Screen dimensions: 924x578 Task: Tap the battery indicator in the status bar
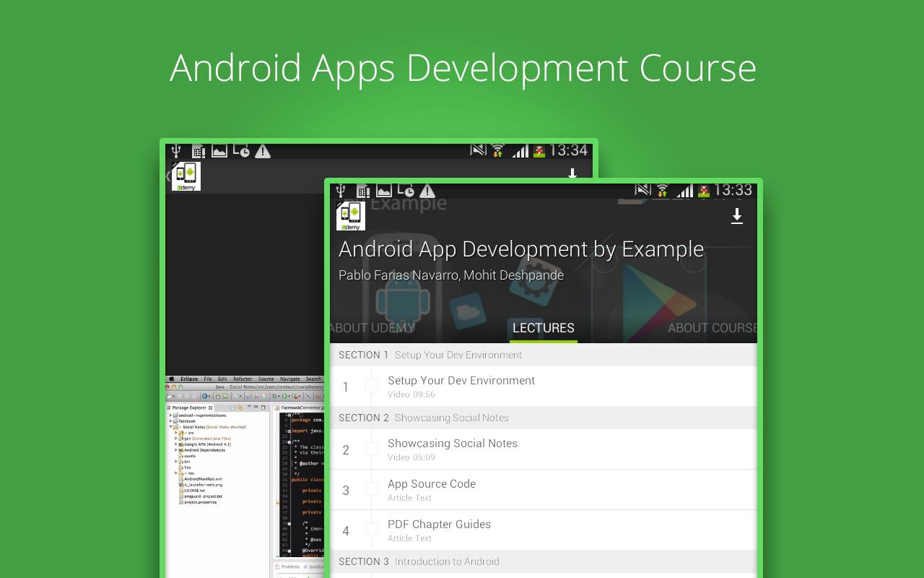coord(702,192)
